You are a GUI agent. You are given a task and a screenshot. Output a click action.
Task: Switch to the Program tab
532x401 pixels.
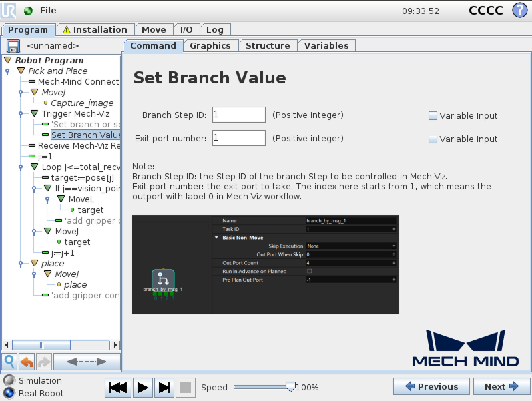(x=28, y=30)
